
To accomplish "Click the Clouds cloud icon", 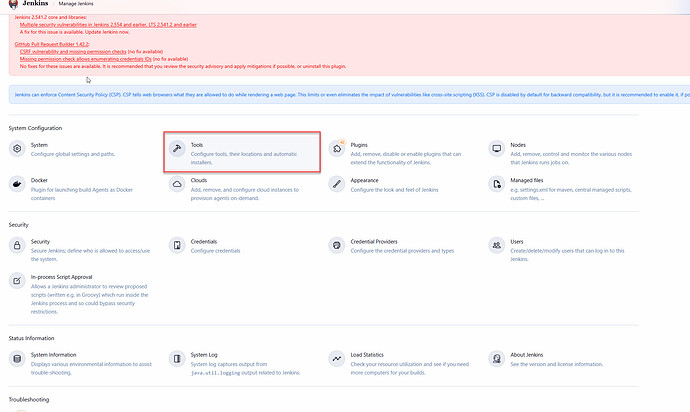I will pyautogui.click(x=177, y=184).
